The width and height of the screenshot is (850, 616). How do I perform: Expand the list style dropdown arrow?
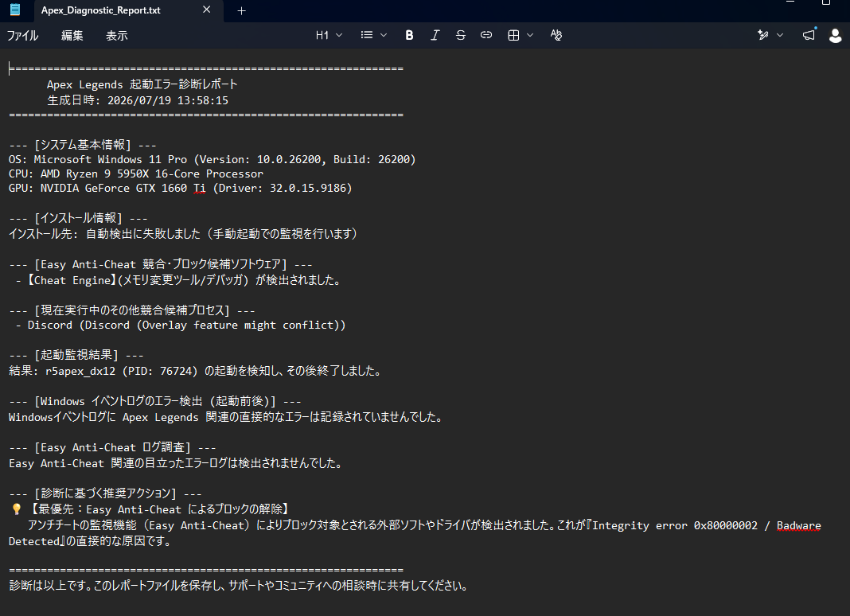pos(384,35)
